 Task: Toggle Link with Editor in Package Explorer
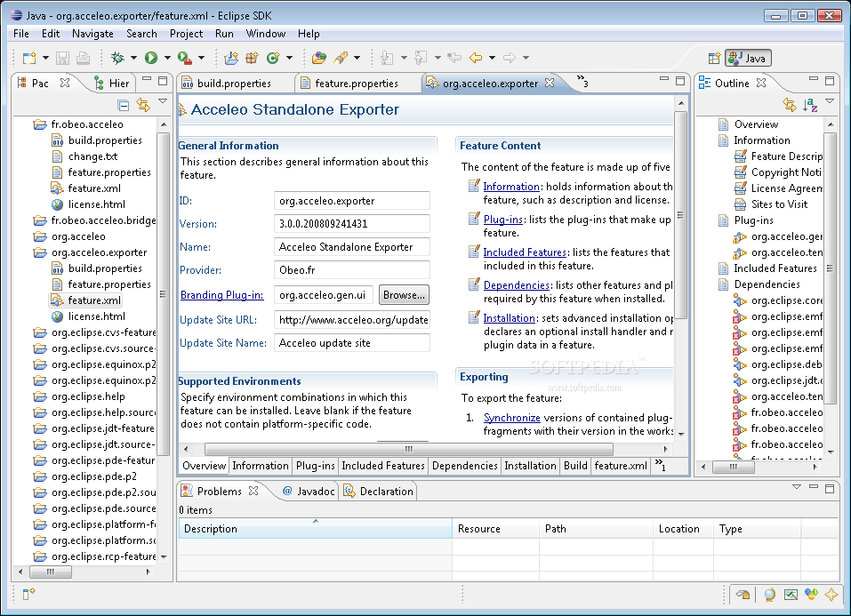[143, 105]
